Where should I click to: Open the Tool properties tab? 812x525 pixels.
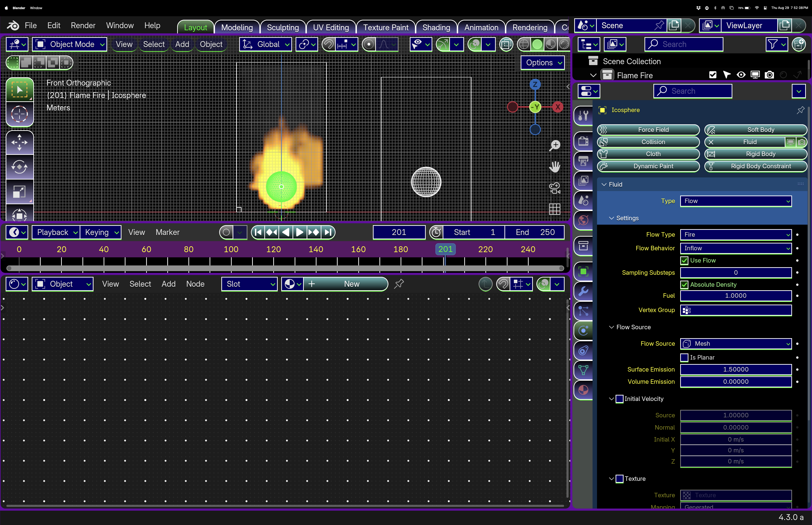pyautogui.click(x=583, y=116)
